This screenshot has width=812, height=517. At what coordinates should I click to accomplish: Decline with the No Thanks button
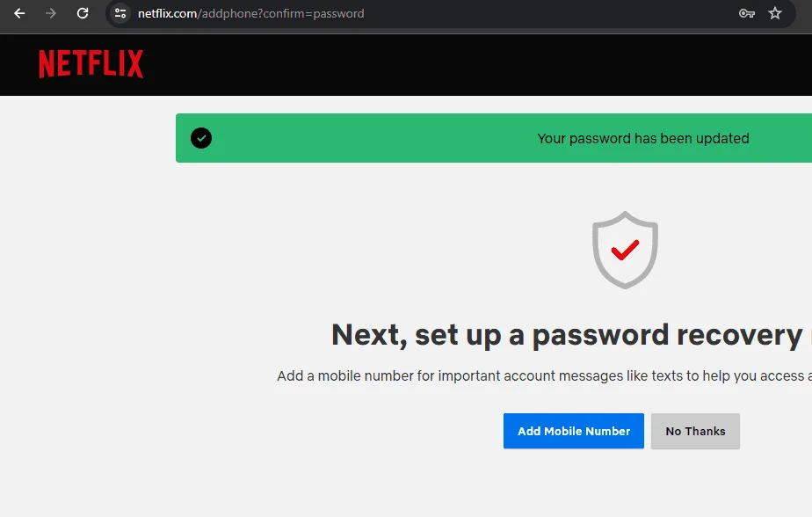(x=695, y=431)
